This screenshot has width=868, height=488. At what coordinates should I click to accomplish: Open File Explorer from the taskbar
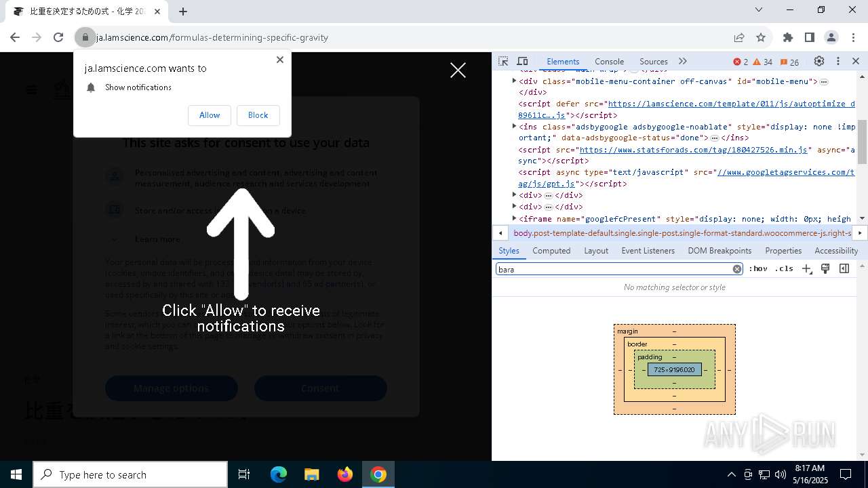pyautogui.click(x=312, y=474)
